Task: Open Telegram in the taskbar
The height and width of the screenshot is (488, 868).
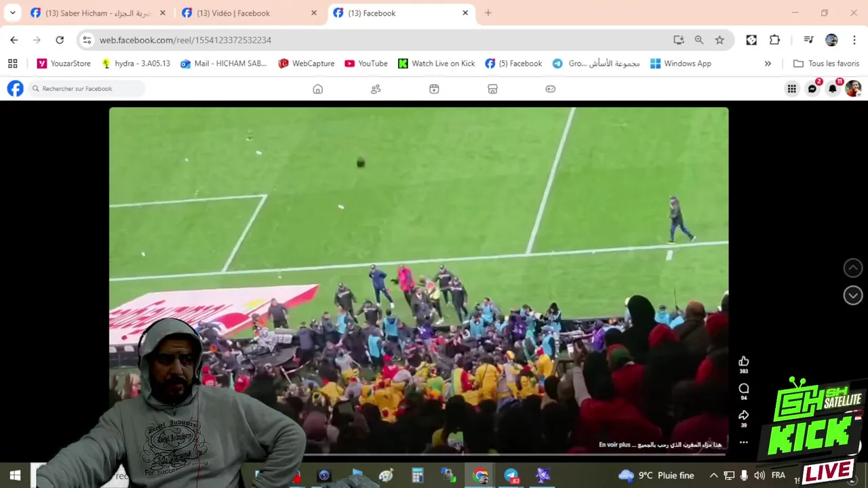Action: coord(511,476)
